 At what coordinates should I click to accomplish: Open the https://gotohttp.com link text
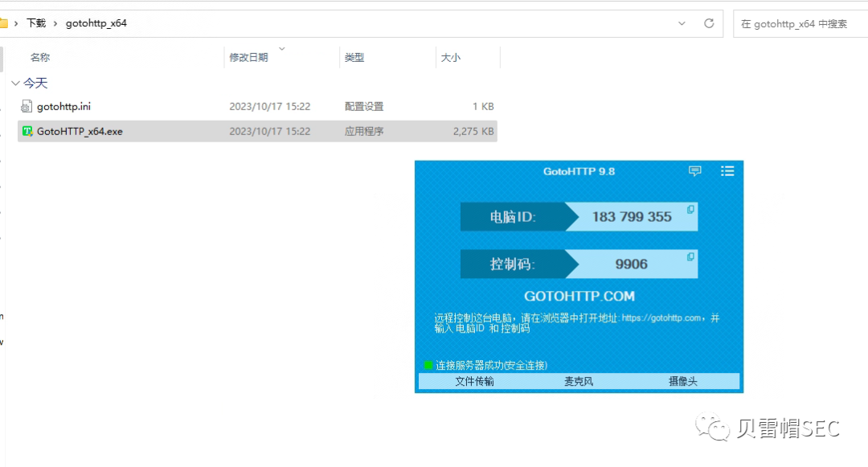[661, 318]
